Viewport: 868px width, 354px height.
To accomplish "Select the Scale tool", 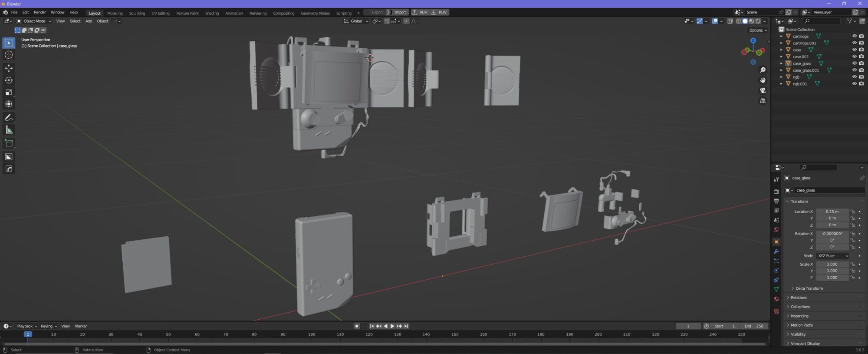I will 9,92.
